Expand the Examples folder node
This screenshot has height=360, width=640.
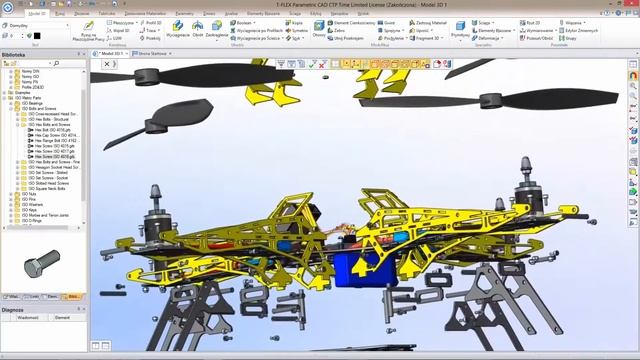(4, 93)
